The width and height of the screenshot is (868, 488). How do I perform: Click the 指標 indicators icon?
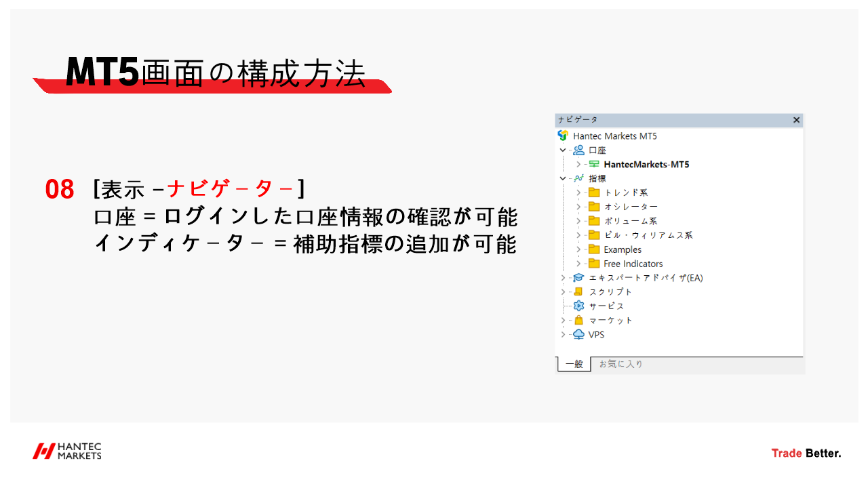[578, 177]
